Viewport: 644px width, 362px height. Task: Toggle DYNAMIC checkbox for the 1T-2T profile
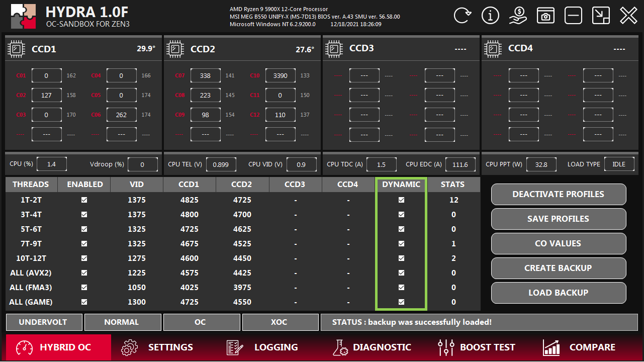(401, 200)
